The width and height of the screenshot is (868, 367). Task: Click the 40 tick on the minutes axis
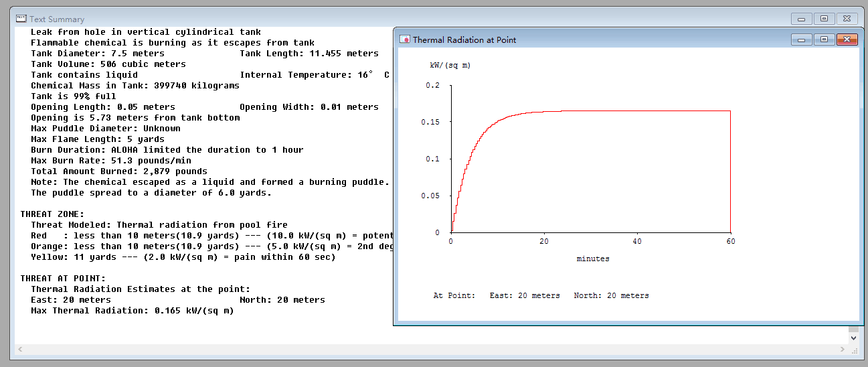[x=637, y=242]
